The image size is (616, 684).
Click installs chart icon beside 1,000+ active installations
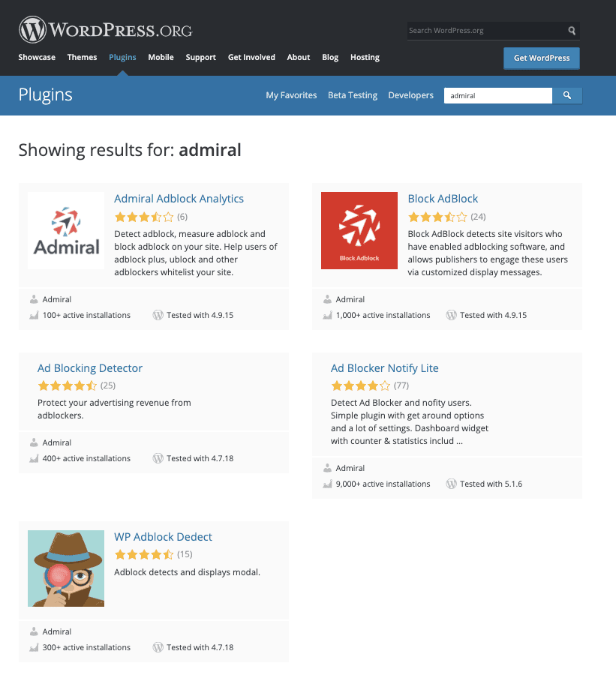pyautogui.click(x=327, y=315)
